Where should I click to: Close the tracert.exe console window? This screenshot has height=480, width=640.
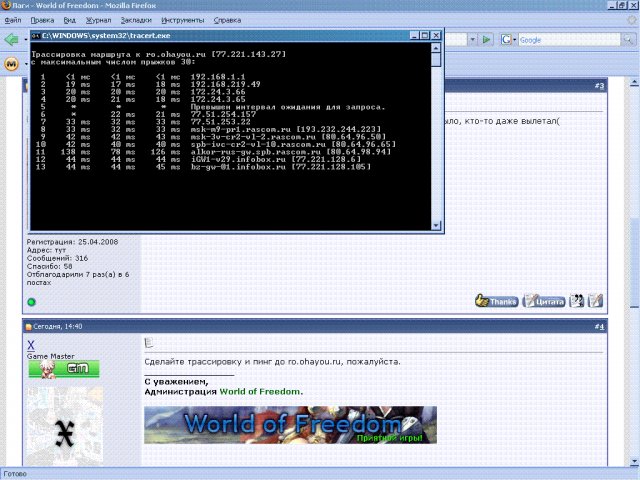tap(436, 36)
